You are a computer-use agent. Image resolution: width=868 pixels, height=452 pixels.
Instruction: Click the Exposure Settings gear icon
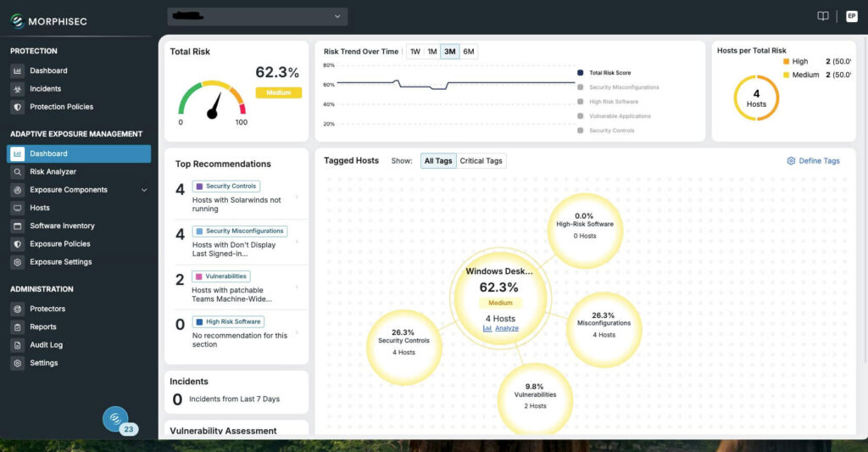17,262
